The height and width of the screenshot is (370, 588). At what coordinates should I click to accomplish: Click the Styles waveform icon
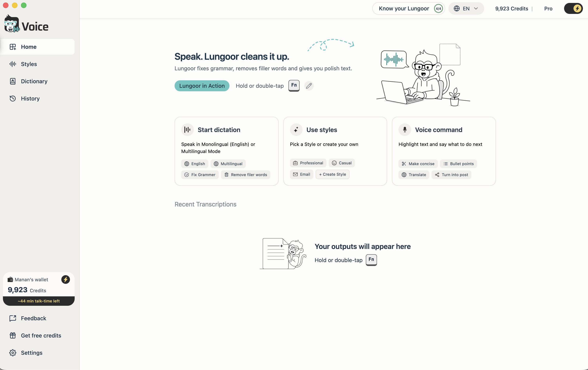13,64
